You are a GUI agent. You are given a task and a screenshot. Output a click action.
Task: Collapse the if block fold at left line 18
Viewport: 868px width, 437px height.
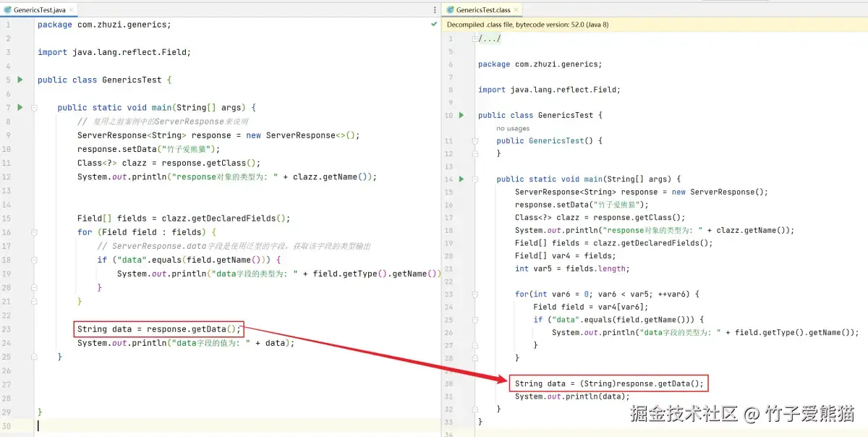click(33, 260)
